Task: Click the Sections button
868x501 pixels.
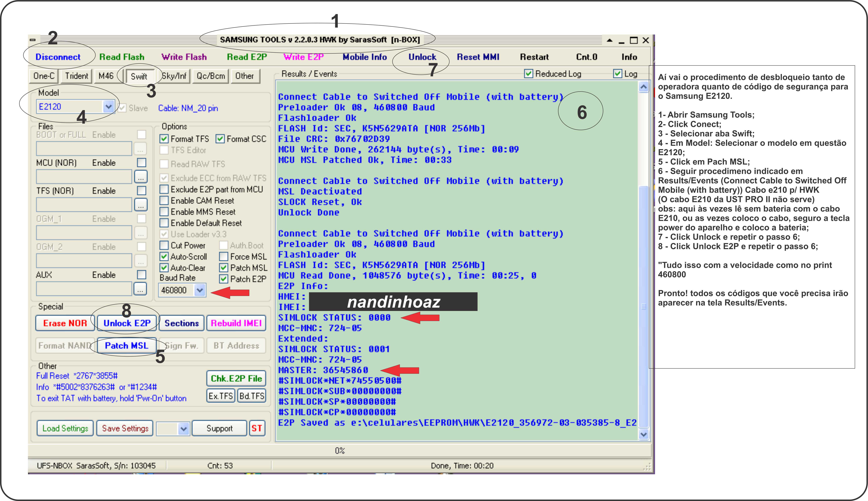Action: 181,323
